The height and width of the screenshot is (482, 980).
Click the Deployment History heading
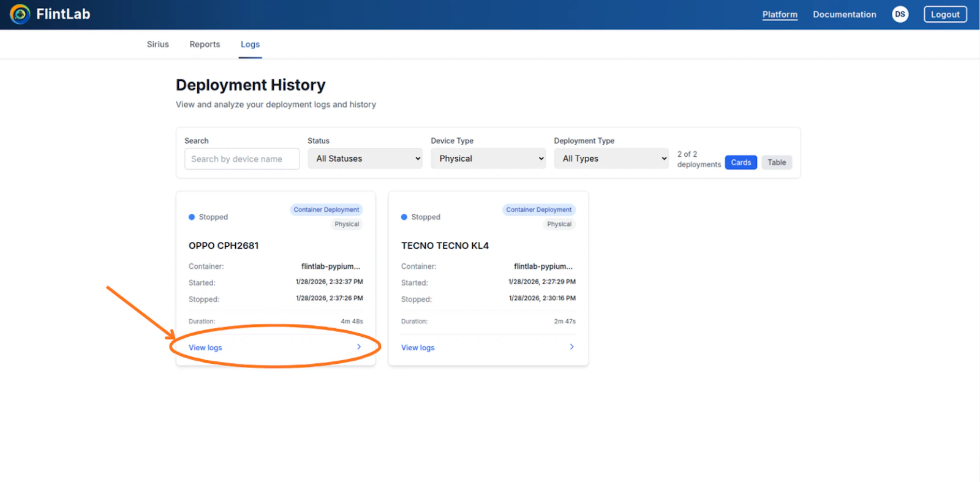(x=251, y=85)
